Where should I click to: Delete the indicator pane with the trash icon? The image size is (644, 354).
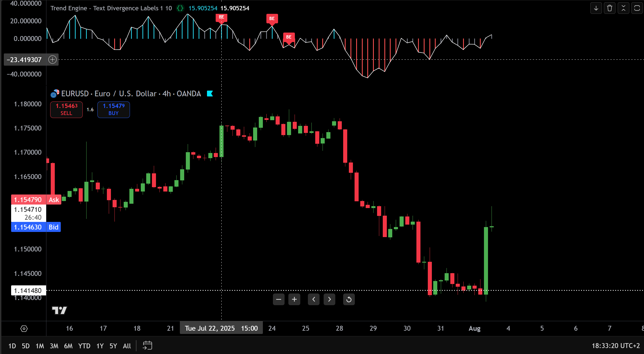tap(610, 8)
